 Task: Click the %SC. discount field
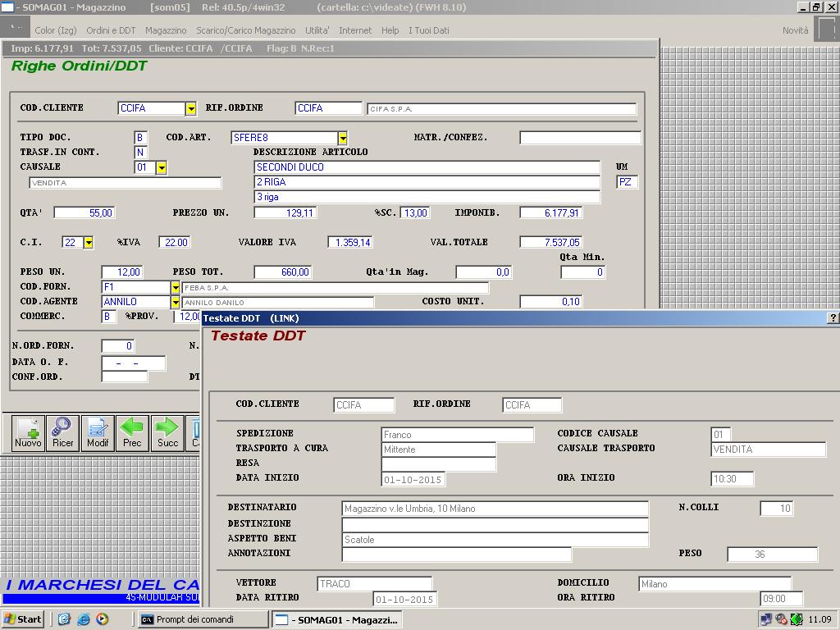click(415, 212)
